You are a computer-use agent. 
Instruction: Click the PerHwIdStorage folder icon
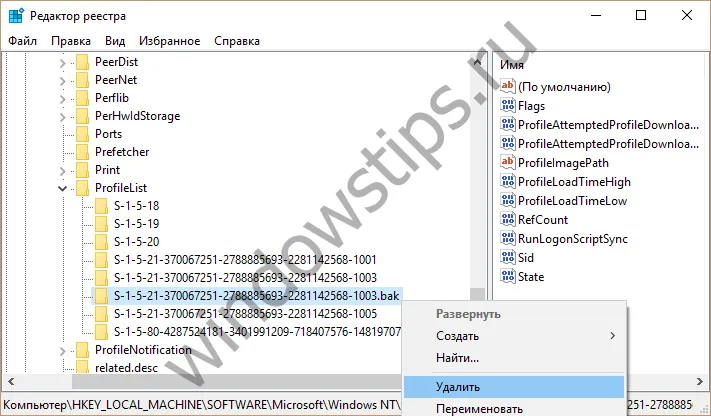click(83, 116)
